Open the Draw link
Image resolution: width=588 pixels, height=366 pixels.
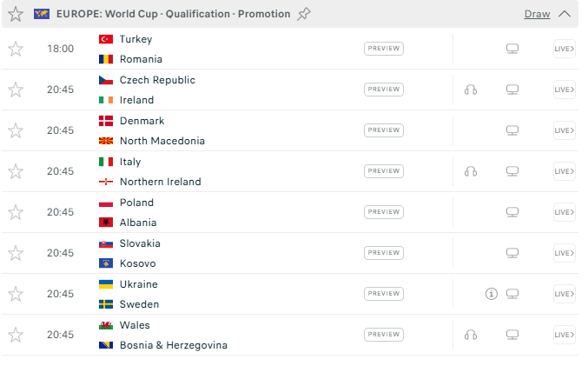(537, 14)
